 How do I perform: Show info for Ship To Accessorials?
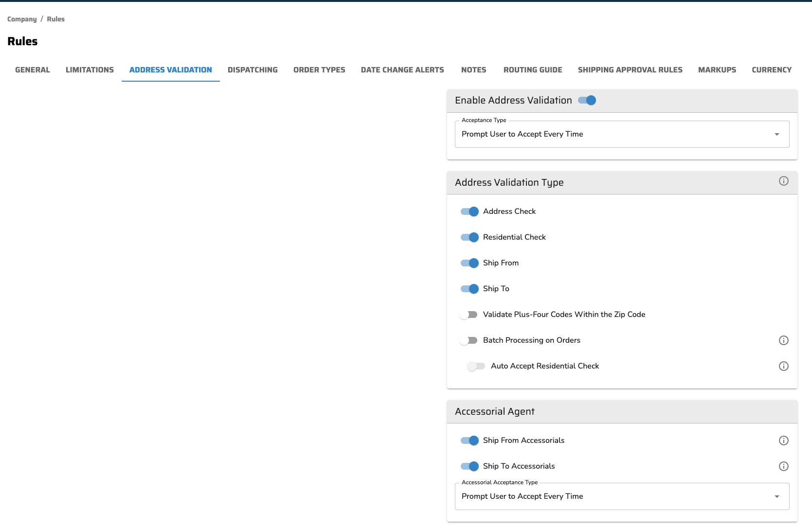click(783, 466)
